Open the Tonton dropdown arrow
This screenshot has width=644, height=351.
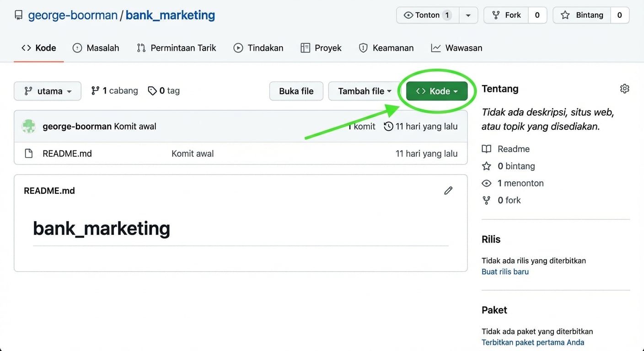click(468, 15)
